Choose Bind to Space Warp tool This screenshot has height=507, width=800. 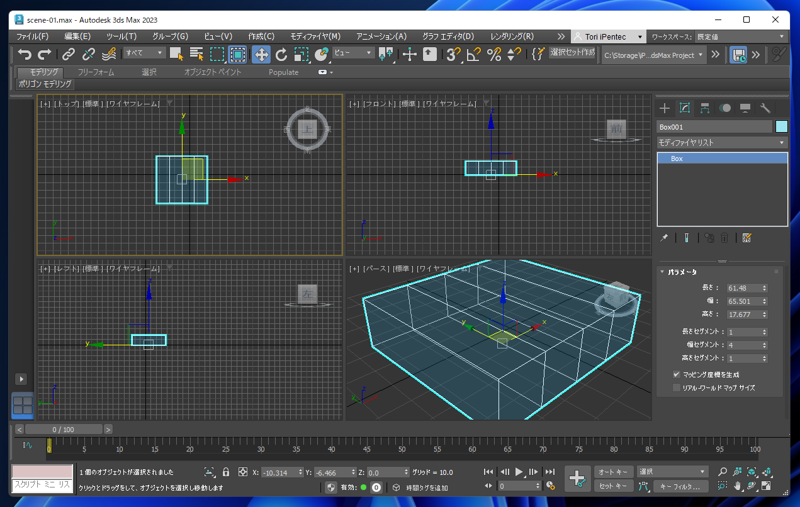[109, 54]
